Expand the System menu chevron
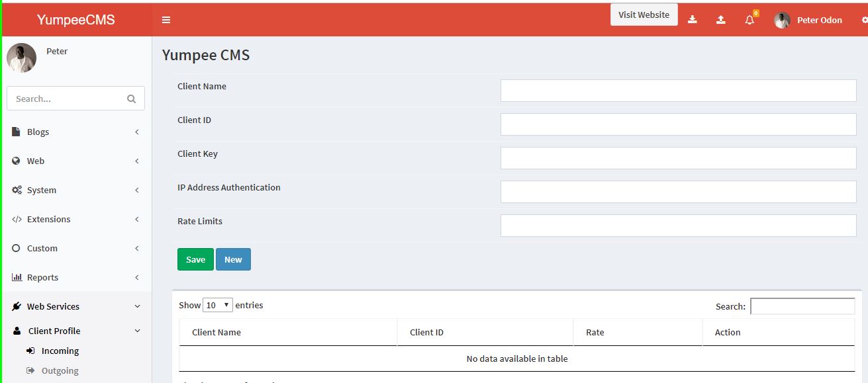The image size is (868, 383). 137,190
